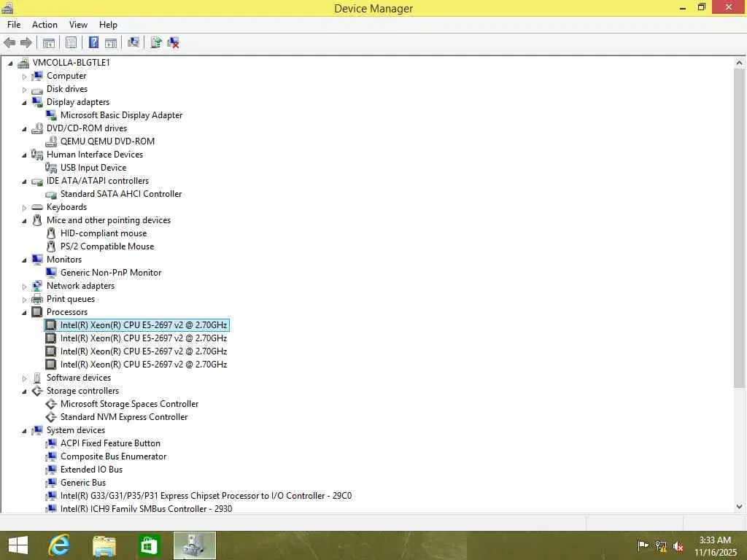This screenshot has width=747, height=560.
Task: Select the Extended IO Bus entry
Action: click(x=91, y=470)
